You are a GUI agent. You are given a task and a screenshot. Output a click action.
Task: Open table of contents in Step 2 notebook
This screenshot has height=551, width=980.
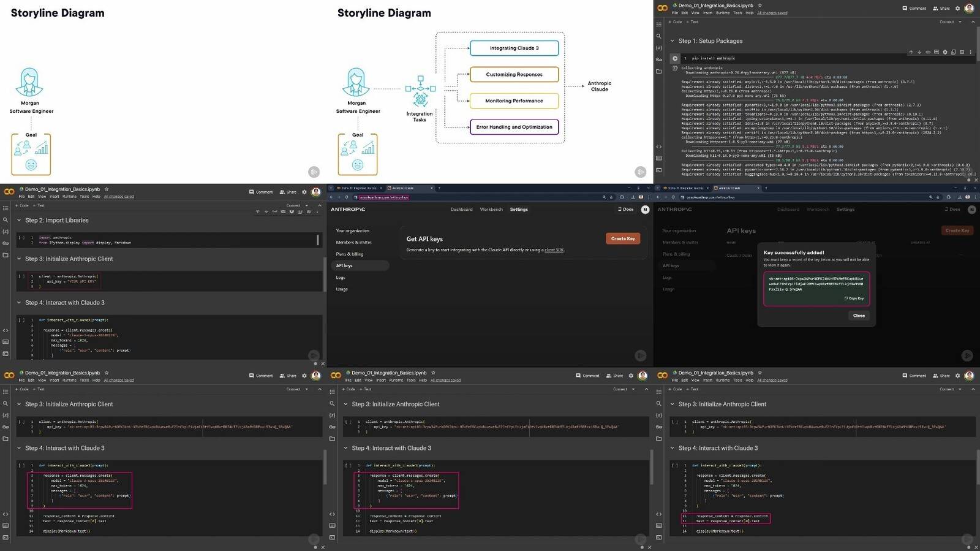tap(6, 208)
